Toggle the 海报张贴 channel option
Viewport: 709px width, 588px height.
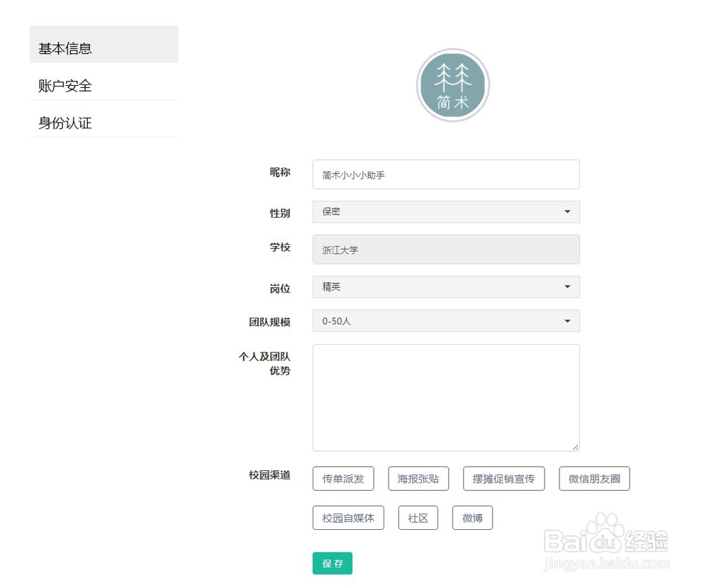click(418, 478)
